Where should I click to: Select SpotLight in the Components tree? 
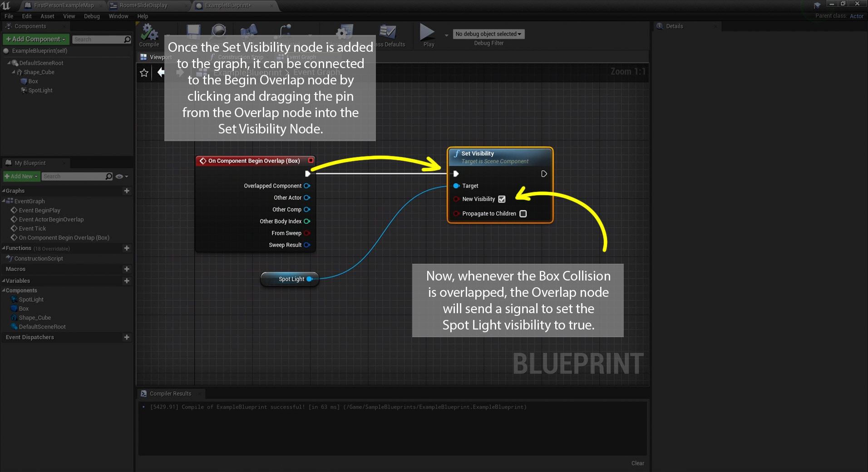[x=40, y=90]
